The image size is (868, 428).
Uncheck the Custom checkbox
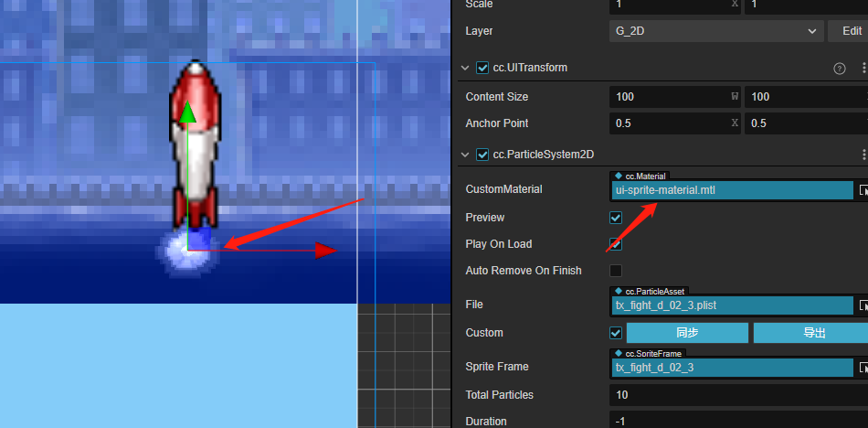point(616,333)
